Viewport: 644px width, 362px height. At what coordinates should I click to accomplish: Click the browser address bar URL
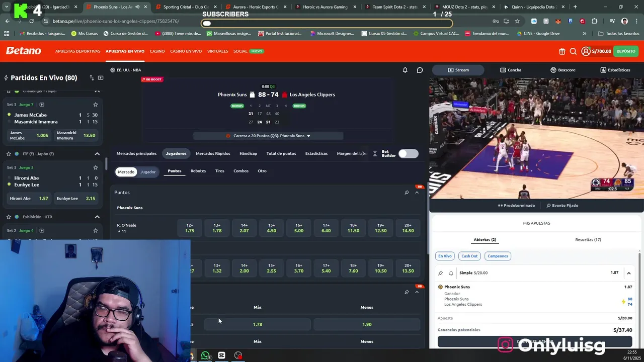(116, 21)
